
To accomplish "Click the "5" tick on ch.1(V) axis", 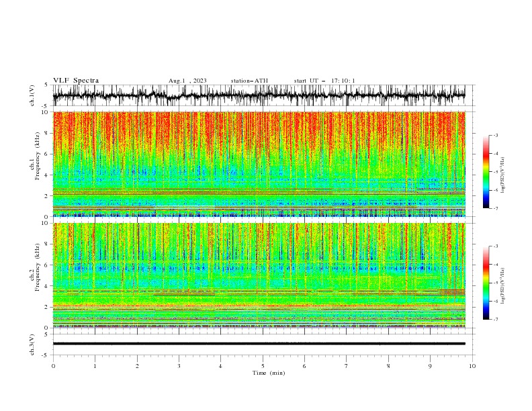I will (x=46, y=85).
